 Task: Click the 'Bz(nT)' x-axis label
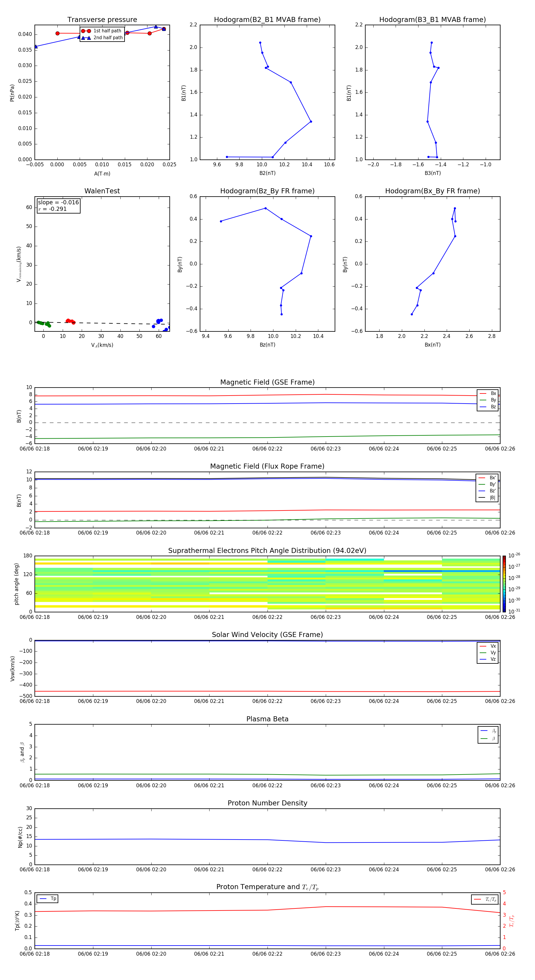point(267,345)
